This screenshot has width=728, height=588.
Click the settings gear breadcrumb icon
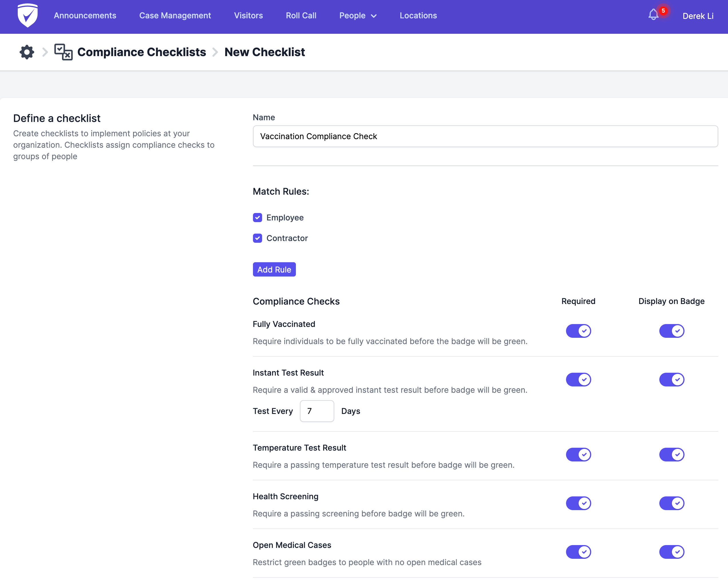pos(27,52)
